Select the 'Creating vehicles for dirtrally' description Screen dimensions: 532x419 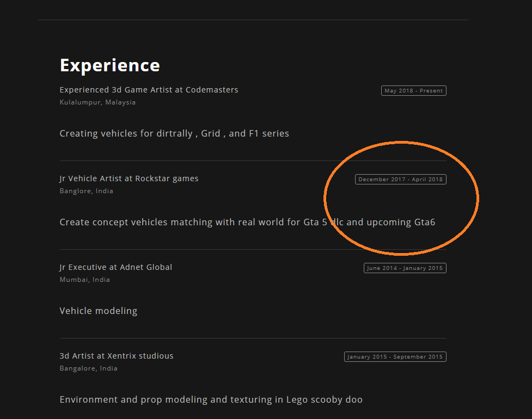(x=174, y=133)
